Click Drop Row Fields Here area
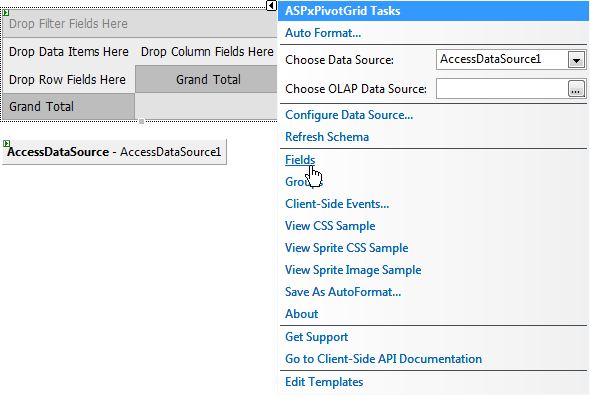This screenshot has width=590, height=395. click(x=68, y=80)
